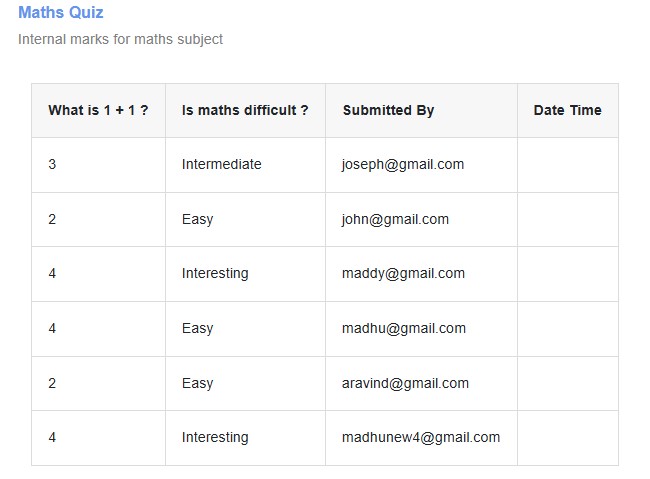650x479 pixels.
Task: Click the madhu@gmail.com email
Action: [403, 328]
